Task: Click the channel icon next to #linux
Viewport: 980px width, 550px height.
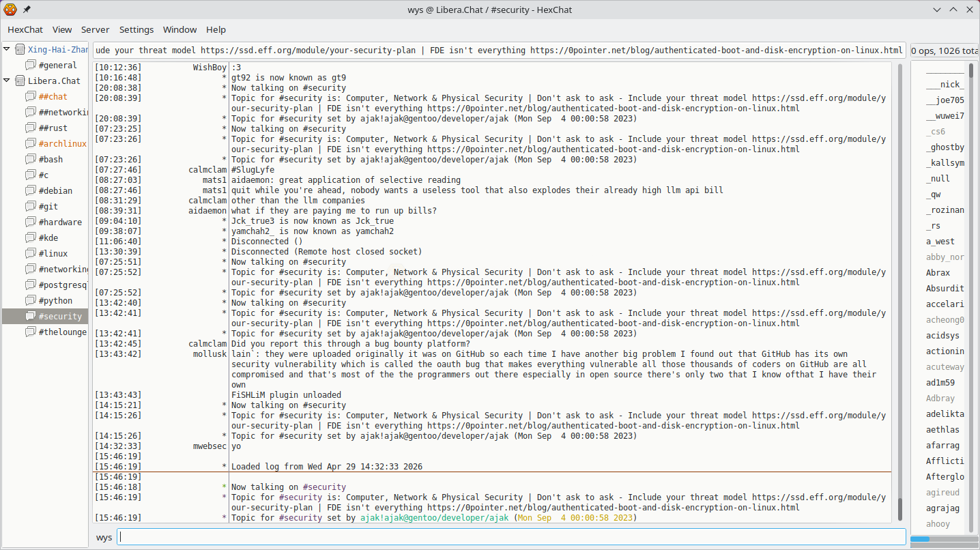Action: coord(31,254)
